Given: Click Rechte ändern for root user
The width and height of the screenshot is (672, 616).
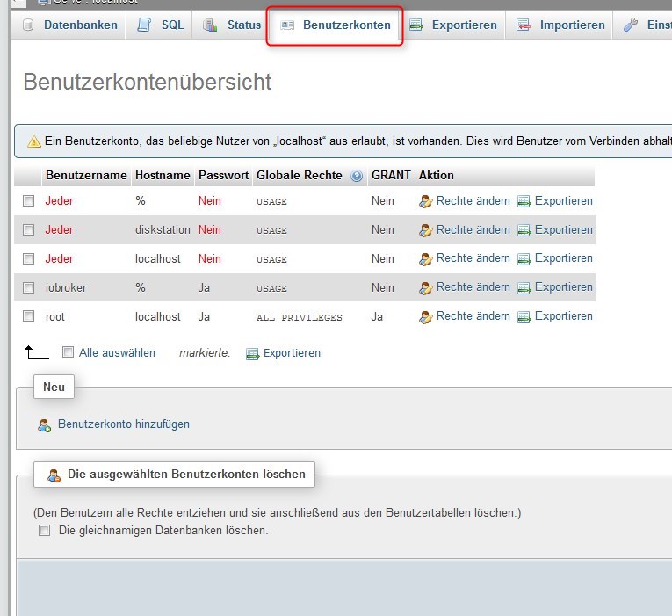Looking at the screenshot, I should click(473, 316).
